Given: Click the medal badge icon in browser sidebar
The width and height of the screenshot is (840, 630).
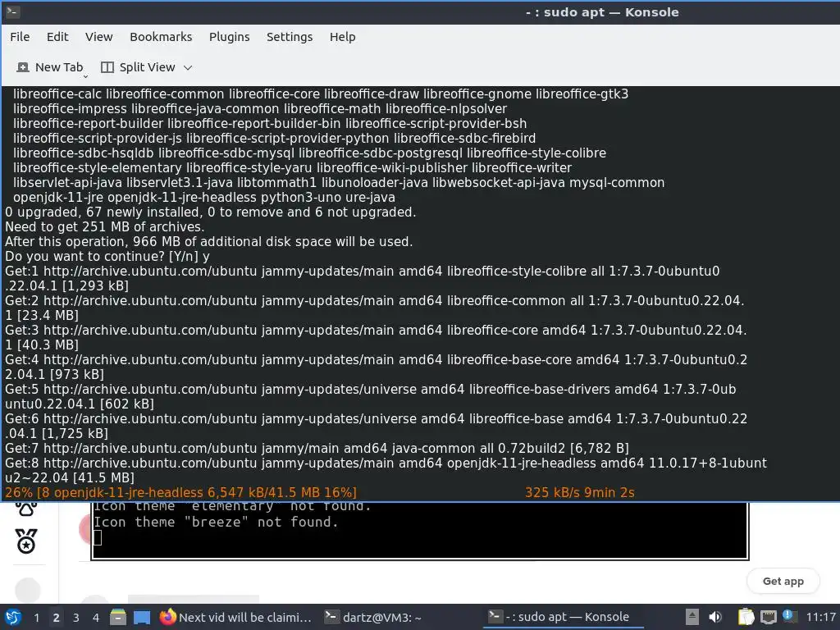Looking at the screenshot, I should pyautogui.click(x=26, y=541).
